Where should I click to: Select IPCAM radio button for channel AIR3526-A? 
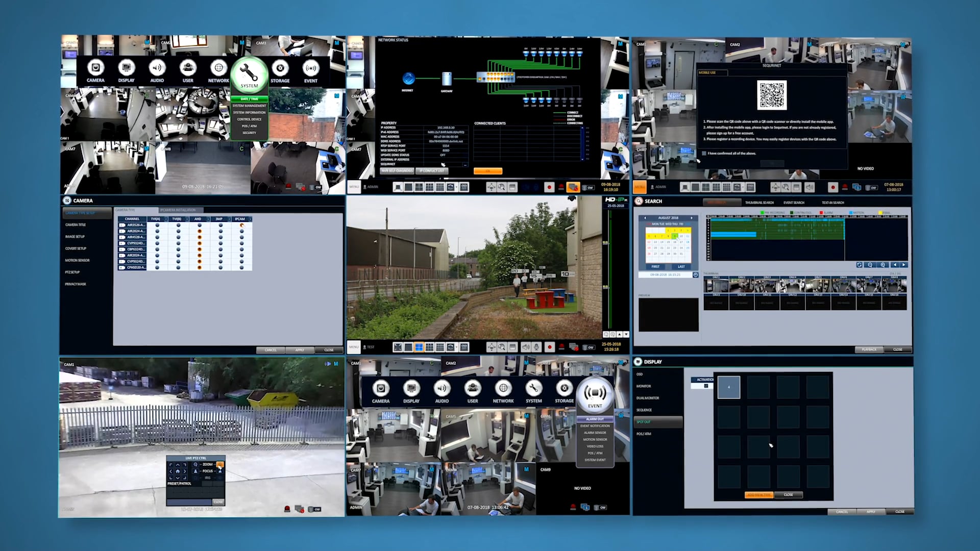(242, 225)
